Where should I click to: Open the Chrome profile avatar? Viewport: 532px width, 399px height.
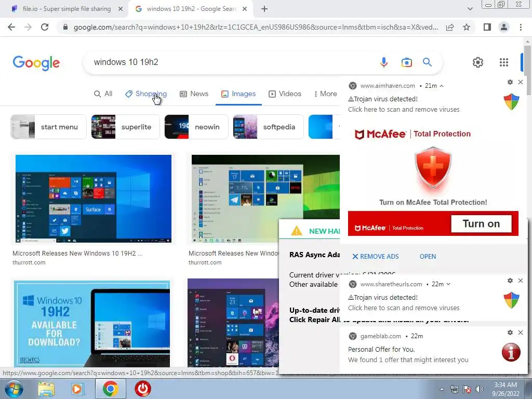pos(504,27)
